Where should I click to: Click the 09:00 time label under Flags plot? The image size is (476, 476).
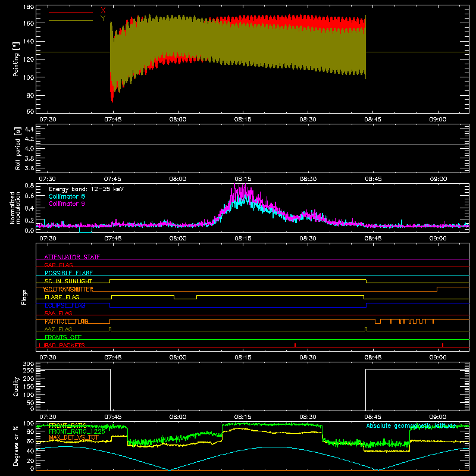(x=438, y=358)
